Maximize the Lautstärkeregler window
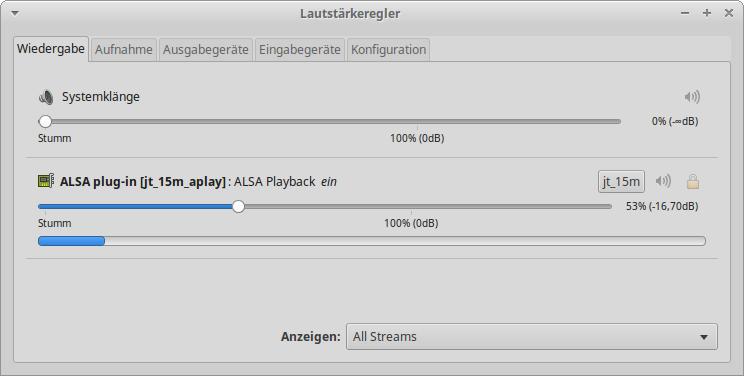 (x=707, y=13)
